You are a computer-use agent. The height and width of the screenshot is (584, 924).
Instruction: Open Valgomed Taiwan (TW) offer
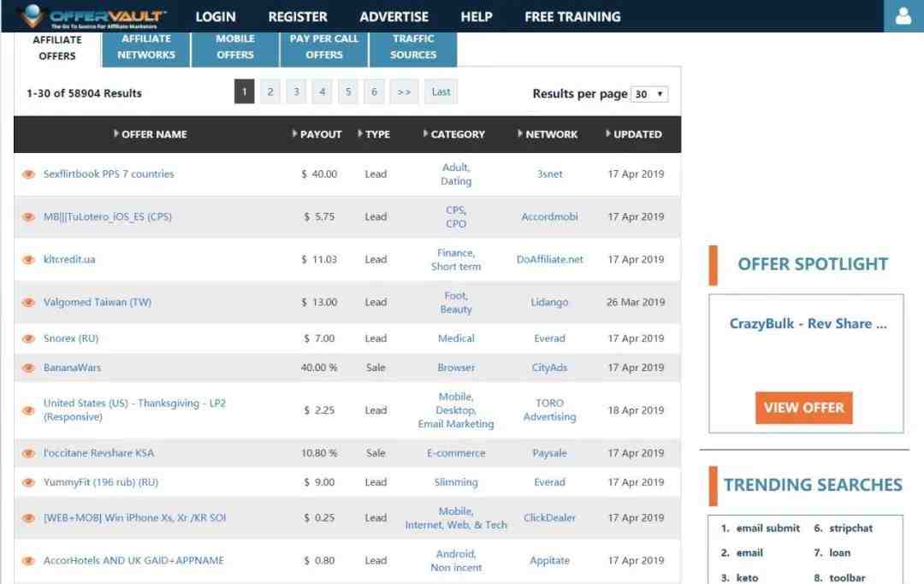pos(98,303)
